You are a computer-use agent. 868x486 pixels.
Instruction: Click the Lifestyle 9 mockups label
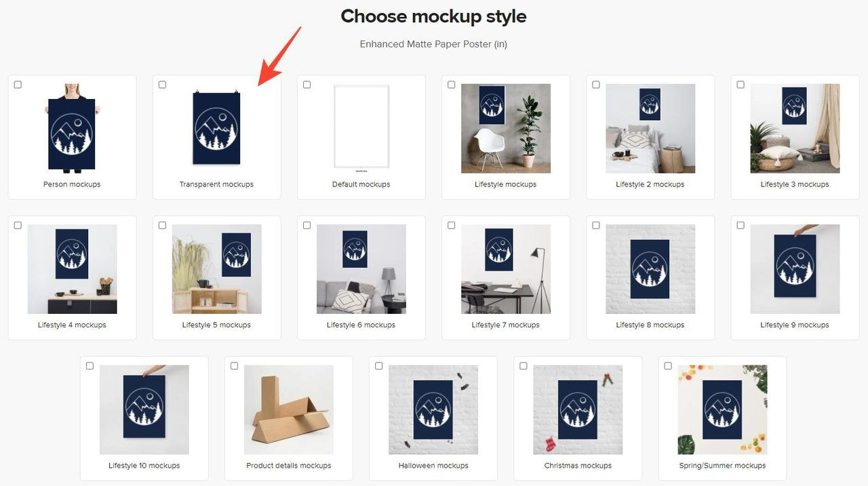coord(795,325)
